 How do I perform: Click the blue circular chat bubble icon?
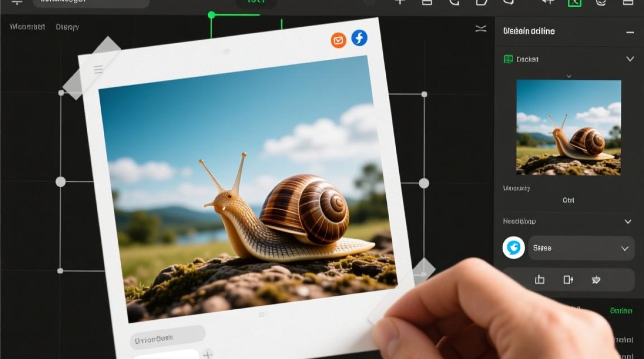coord(514,248)
